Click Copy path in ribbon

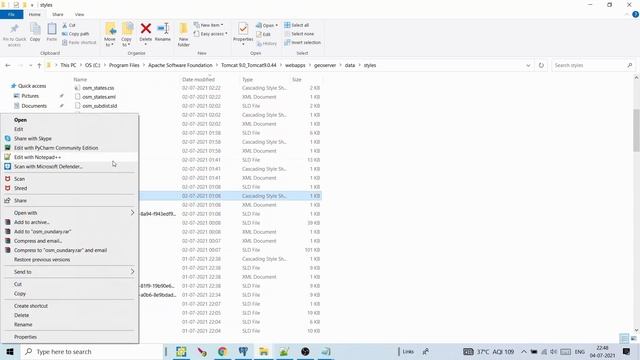coord(76,34)
